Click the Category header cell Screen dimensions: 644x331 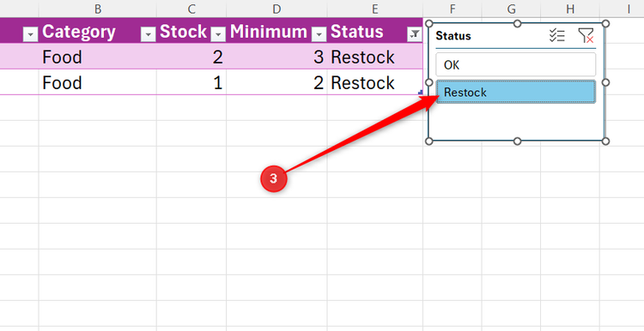(98, 31)
